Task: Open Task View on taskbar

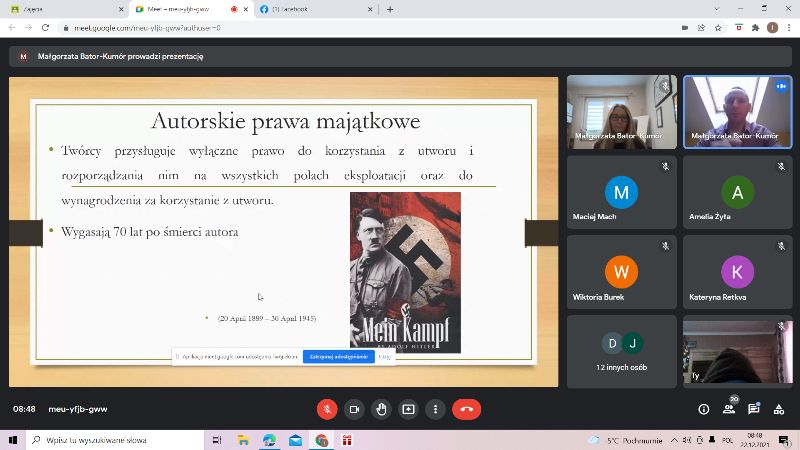Action: coord(217,440)
